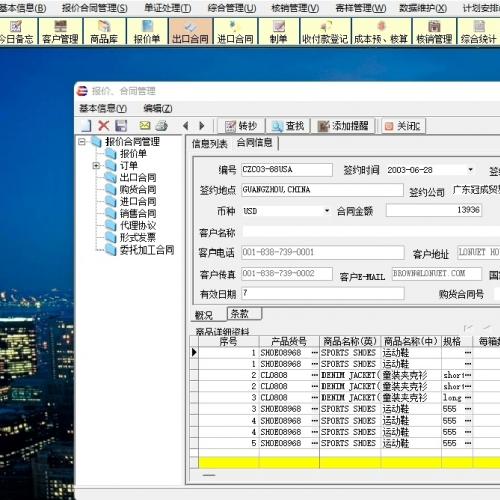This screenshot has height=500, width=500.
Task: Select 委托加工合同 in tree
Action: coord(147,250)
